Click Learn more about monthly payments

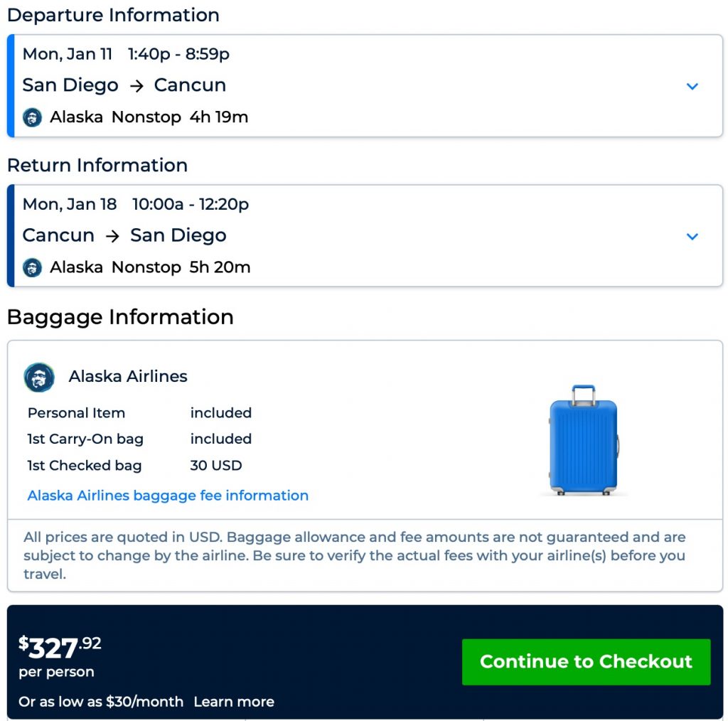click(x=234, y=702)
